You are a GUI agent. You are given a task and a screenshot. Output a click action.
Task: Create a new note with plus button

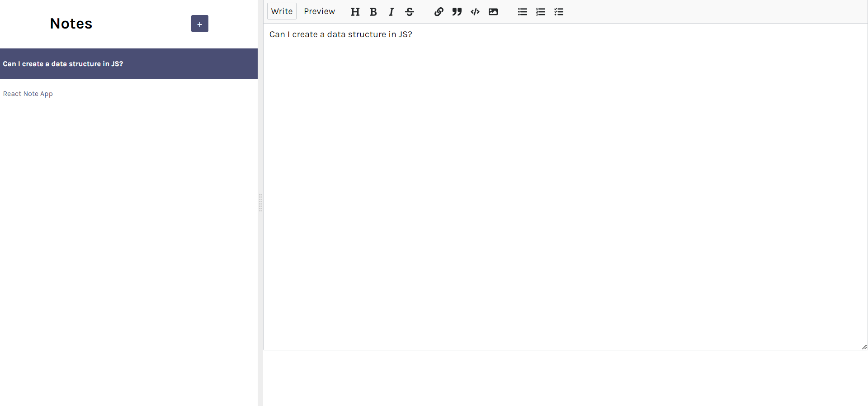coord(199,24)
